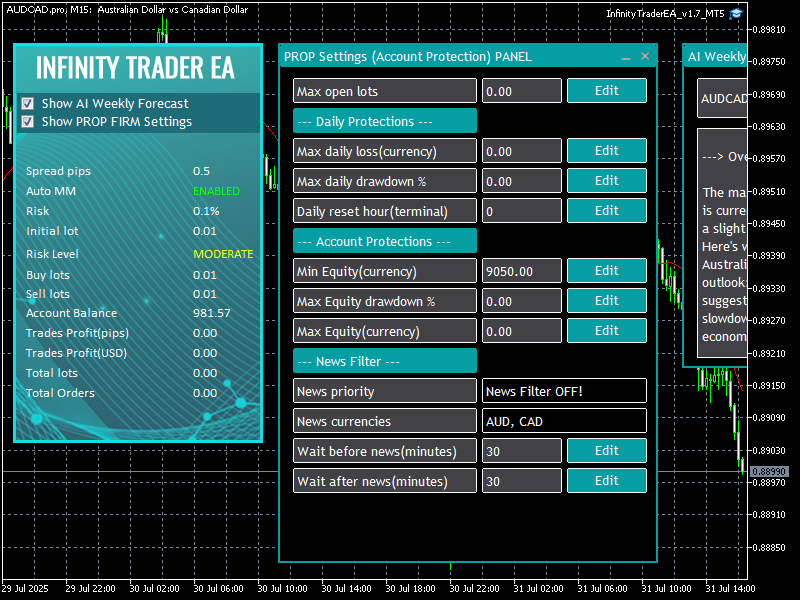Viewport: 800px width, 600px height.
Task: Edit the Max daily loss setting
Action: pyautogui.click(x=606, y=151)
